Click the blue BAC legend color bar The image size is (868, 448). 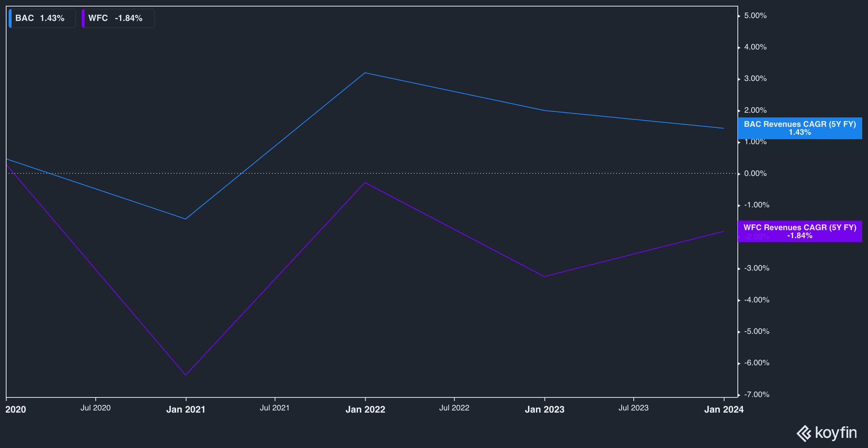point(10,18)
